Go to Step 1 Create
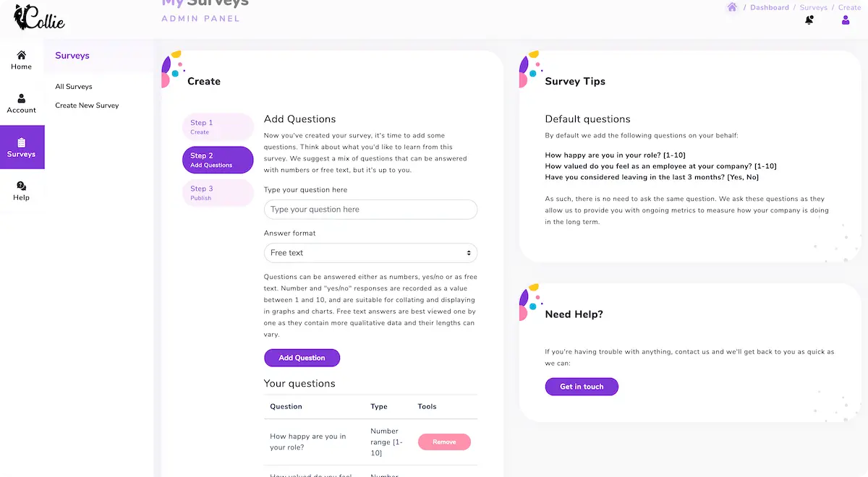The image size is (868, 477). point(218,126)
